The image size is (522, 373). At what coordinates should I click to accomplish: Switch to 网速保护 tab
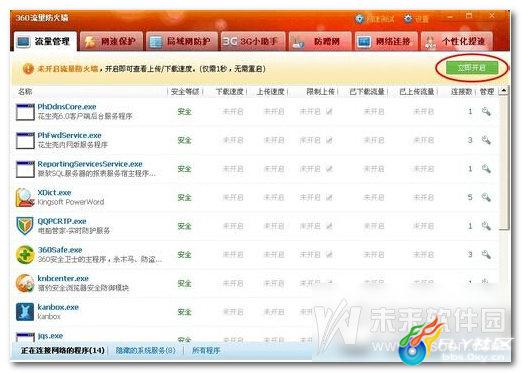click(x=112, y=41)
